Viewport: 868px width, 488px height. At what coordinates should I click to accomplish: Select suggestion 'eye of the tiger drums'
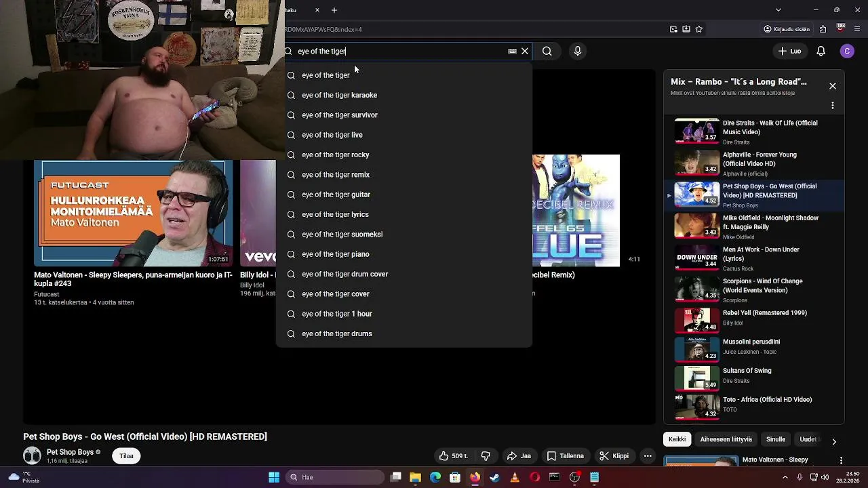403,333
